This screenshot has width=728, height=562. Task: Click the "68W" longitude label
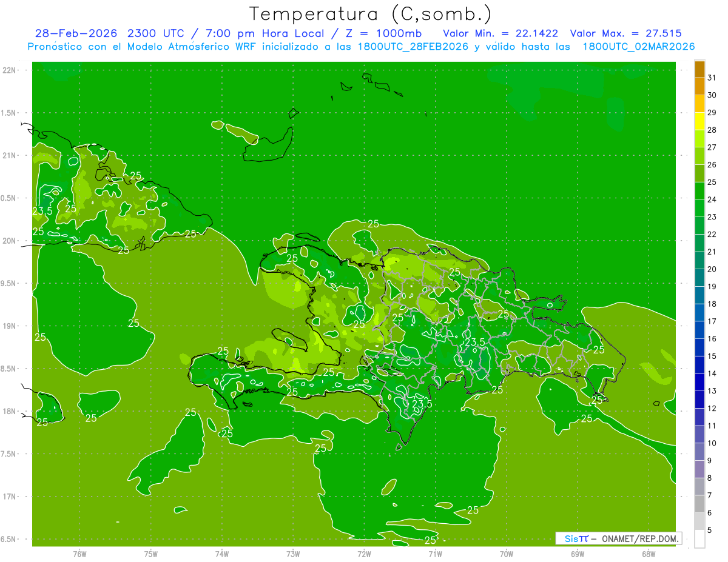[x=648, y=554]
